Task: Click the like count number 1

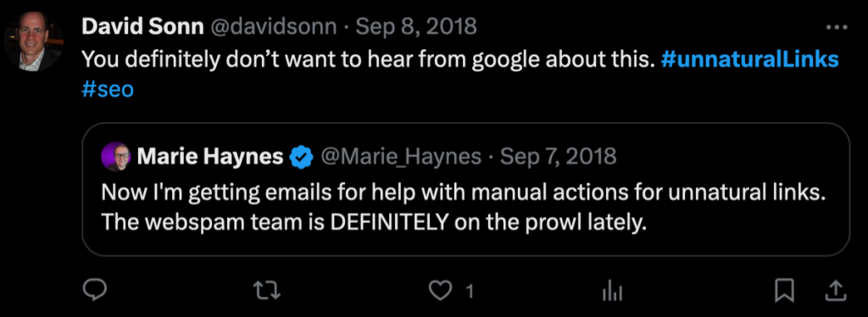Action: click(x=470, y=292)
